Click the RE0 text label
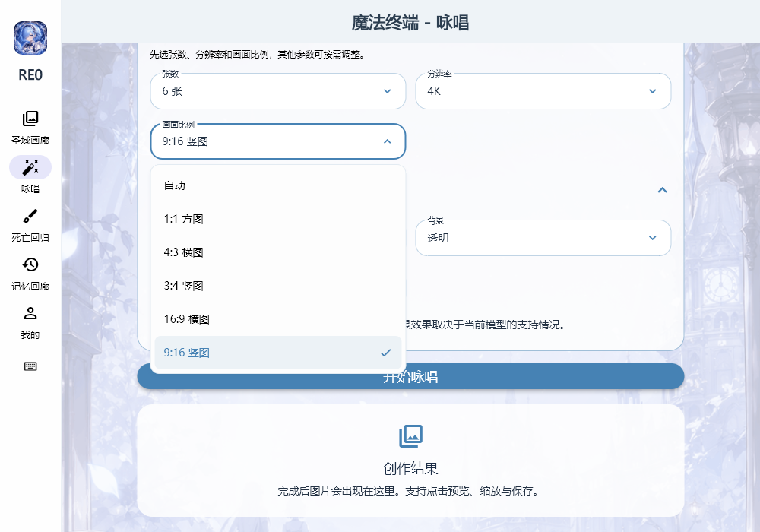 tap(30, 75)
